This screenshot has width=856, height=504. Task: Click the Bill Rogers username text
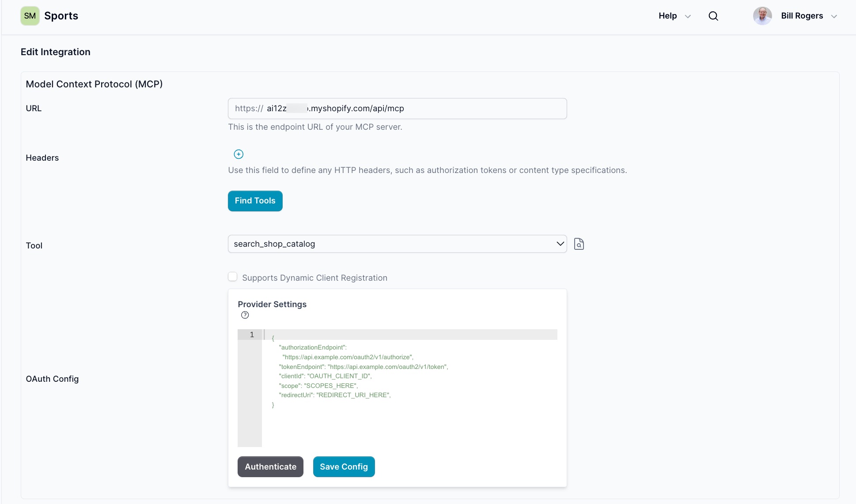802,16
